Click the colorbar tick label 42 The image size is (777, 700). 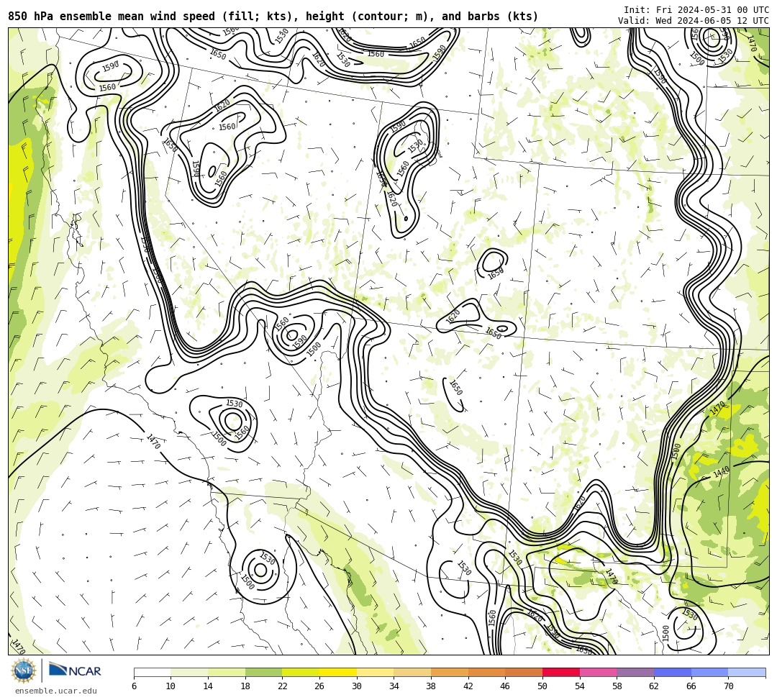468,686
